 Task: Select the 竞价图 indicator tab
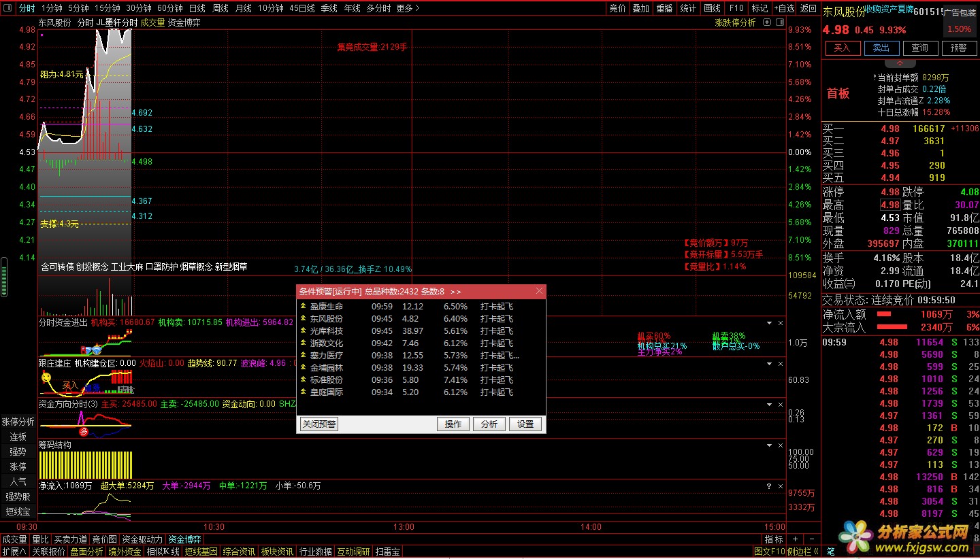(x=104, y=539)
